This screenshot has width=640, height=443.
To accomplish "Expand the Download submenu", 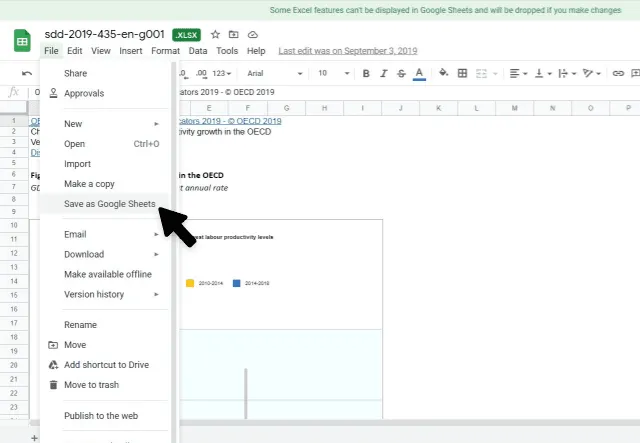I will point(106,254).
